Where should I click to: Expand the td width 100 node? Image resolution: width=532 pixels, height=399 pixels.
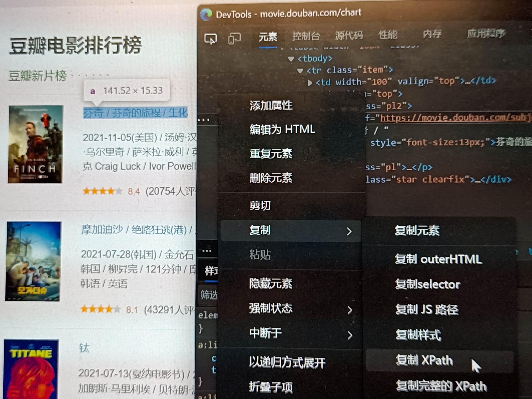(310, 83)
